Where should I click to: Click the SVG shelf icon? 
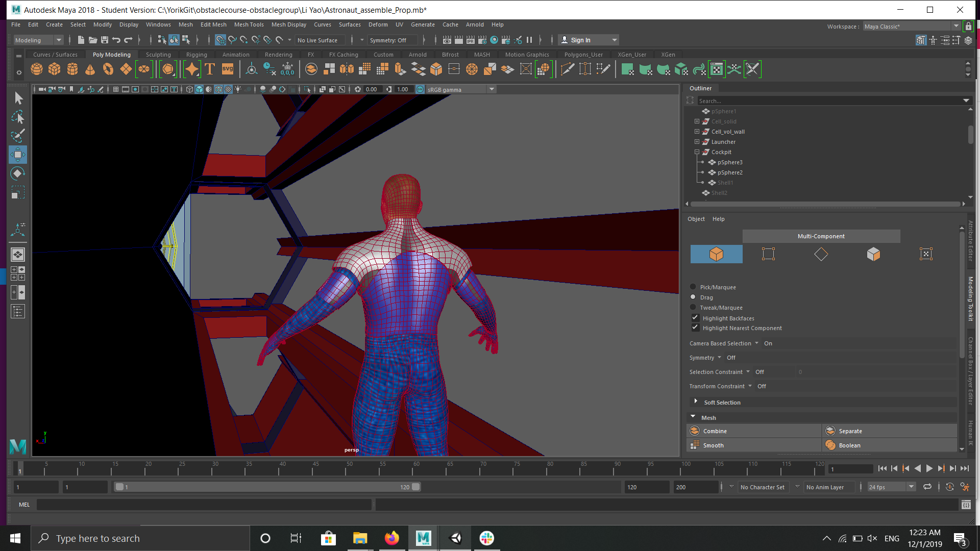(228, 69)
